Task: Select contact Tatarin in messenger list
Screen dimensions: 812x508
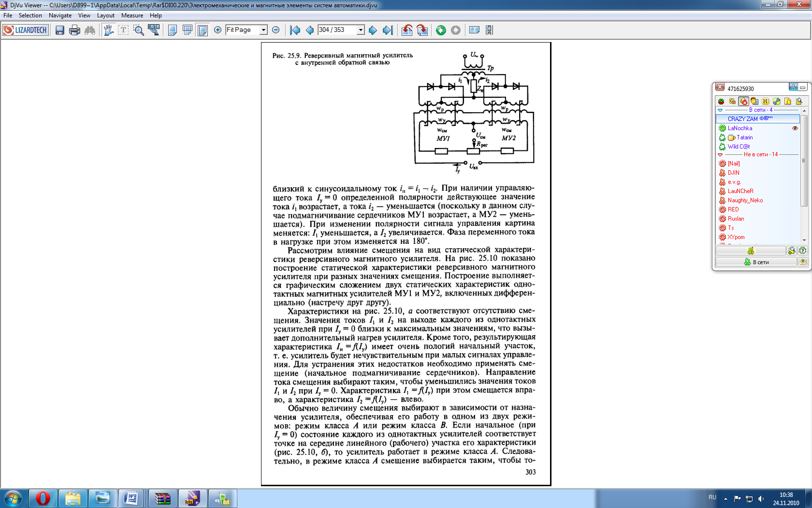Action: coord(758,137)
